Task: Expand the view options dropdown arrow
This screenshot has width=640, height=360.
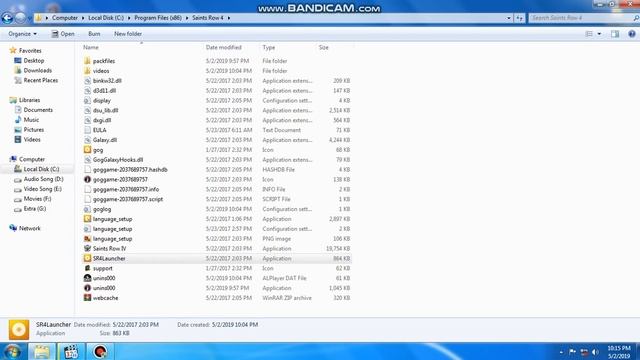Action: pos(599,34)
